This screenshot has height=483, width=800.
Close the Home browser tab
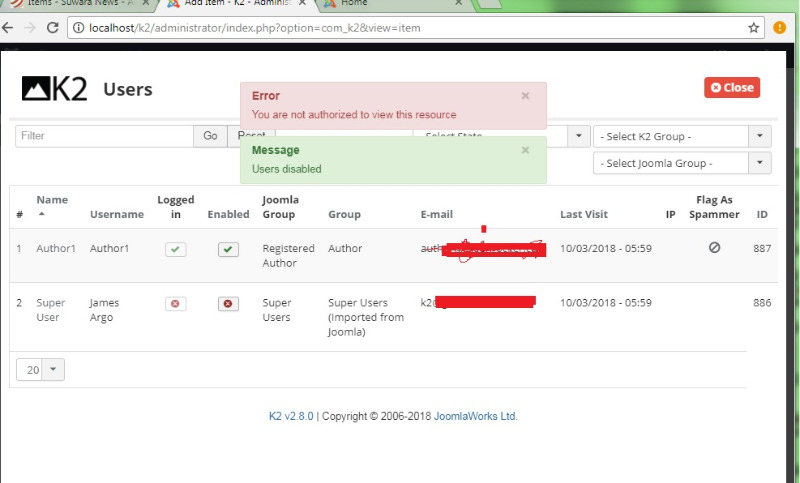458,3
